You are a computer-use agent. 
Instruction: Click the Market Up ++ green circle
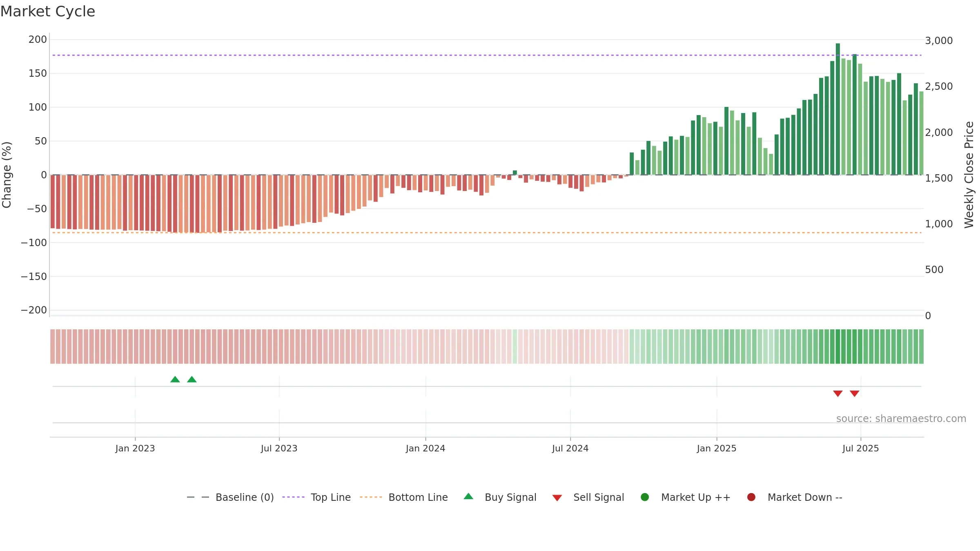645,497
